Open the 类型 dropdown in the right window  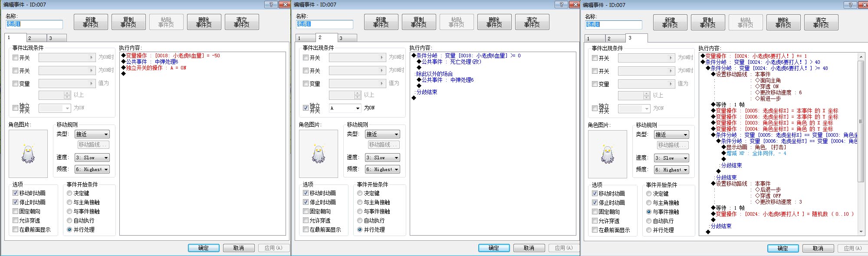pos(671,135)
